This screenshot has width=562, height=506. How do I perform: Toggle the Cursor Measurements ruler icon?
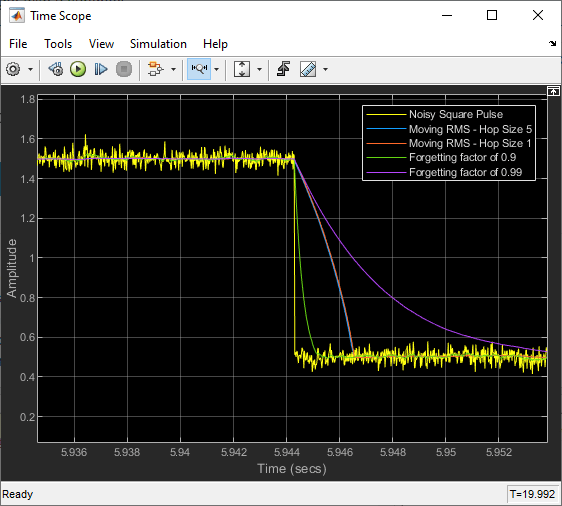click(x=308, y=69)
